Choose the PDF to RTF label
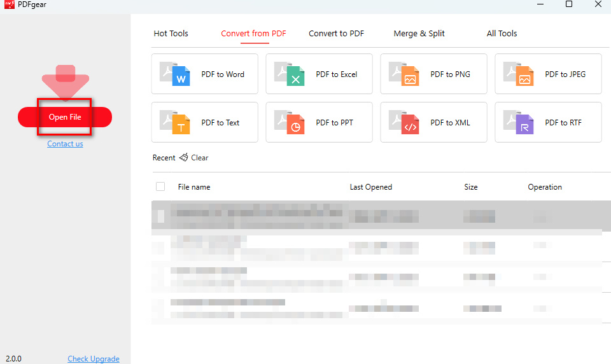The image size is (611, 364). tap(563, 122)
